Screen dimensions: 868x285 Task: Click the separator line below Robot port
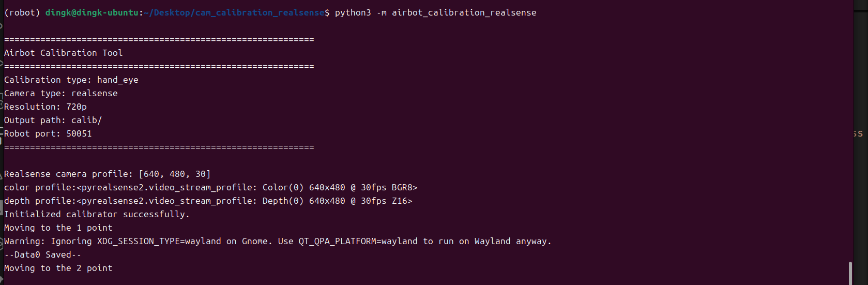(159, 147)
